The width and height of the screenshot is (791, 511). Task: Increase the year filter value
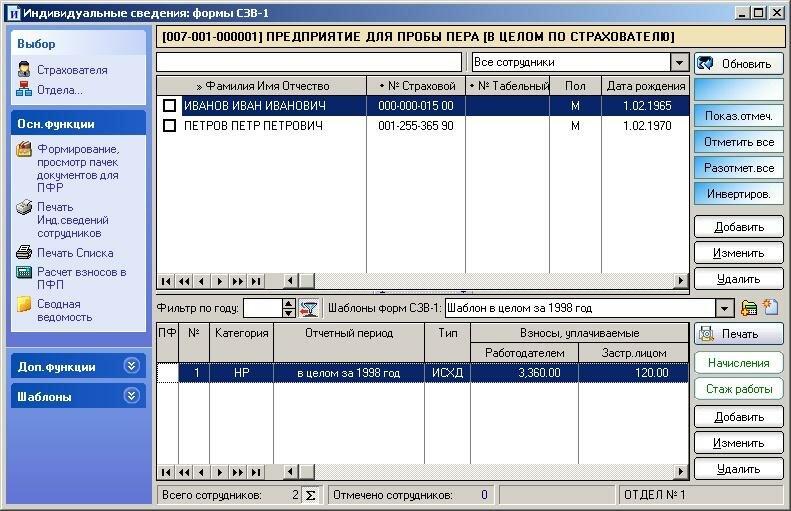289,304
